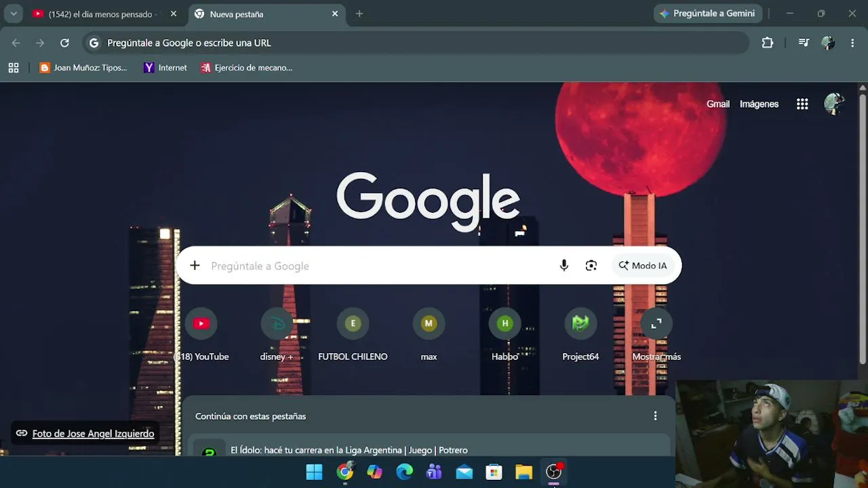This screenshot has height=488, width=868.
Task: Open Microsoft Teams from the taskbar
Action: [434, 472]
